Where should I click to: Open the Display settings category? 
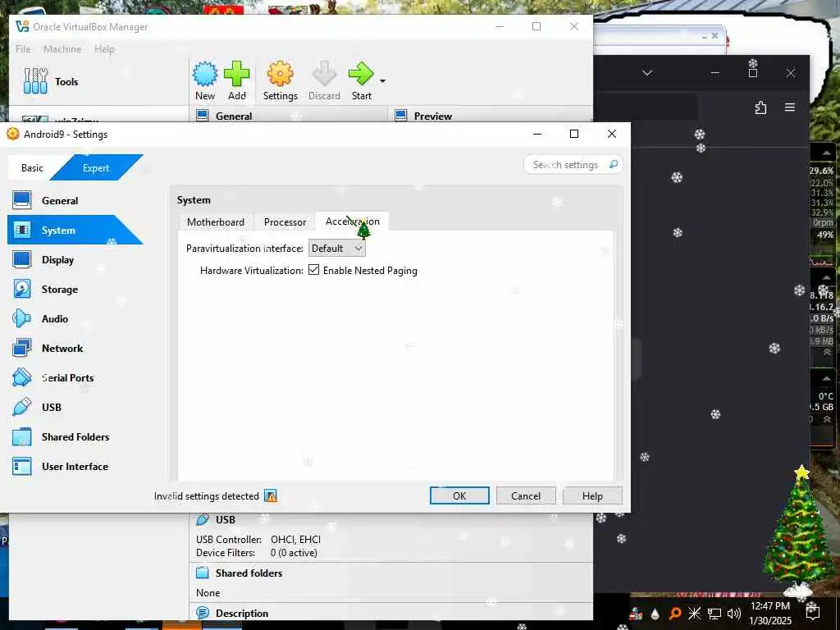click(x=58, y=260)
